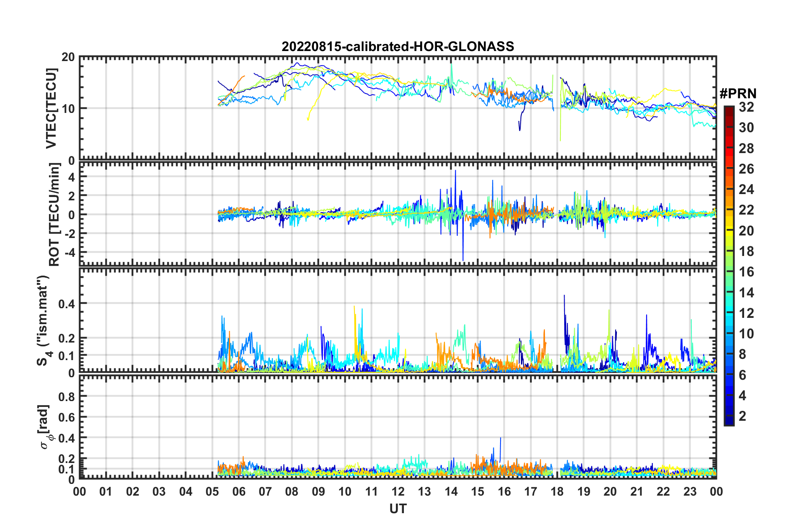Select the UT x-axis label
Image resolution: width=796 pixels, height=532 pixels.
click(398, 509)
